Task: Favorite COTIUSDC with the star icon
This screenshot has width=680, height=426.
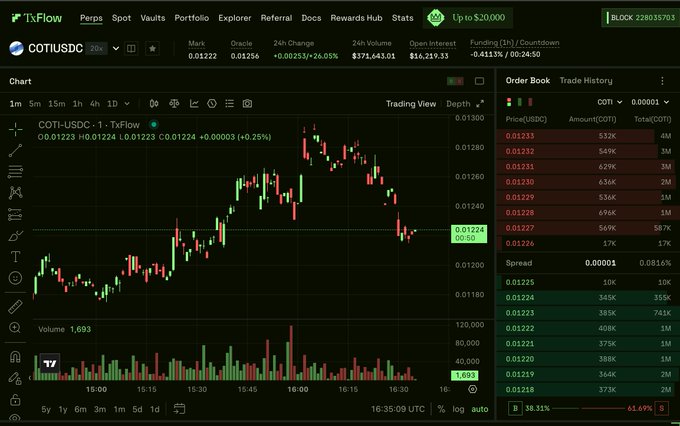Action: point(152,48)
